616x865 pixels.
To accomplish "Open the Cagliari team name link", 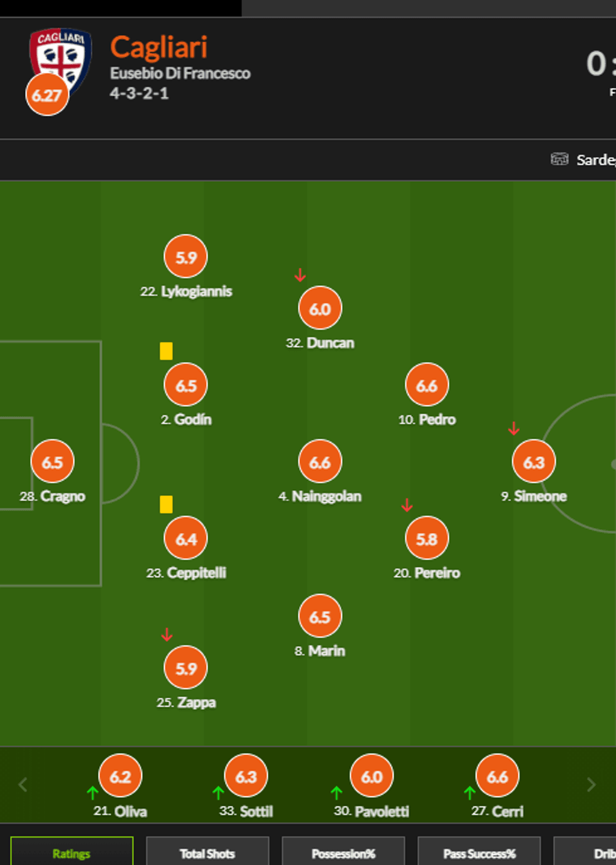I will [x=158, y=48].
